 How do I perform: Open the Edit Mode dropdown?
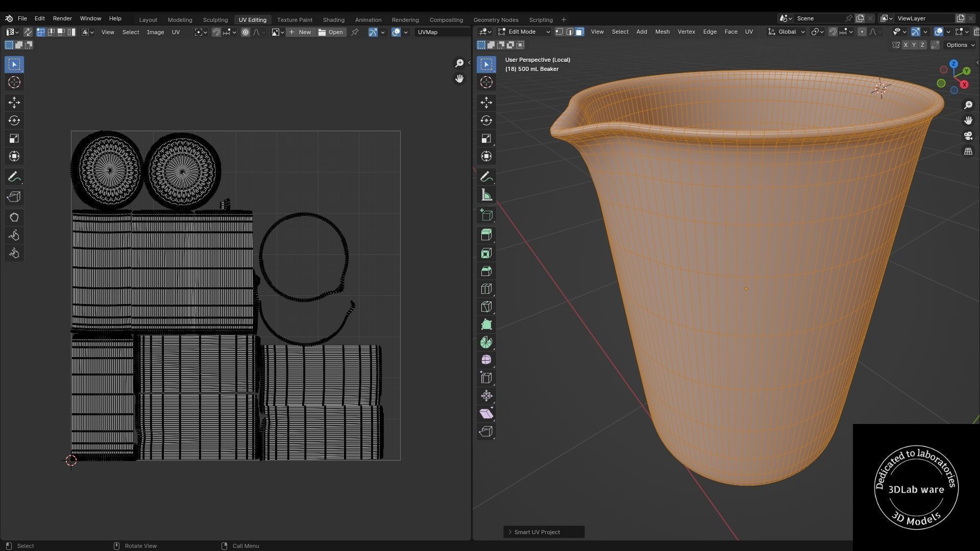524,32
